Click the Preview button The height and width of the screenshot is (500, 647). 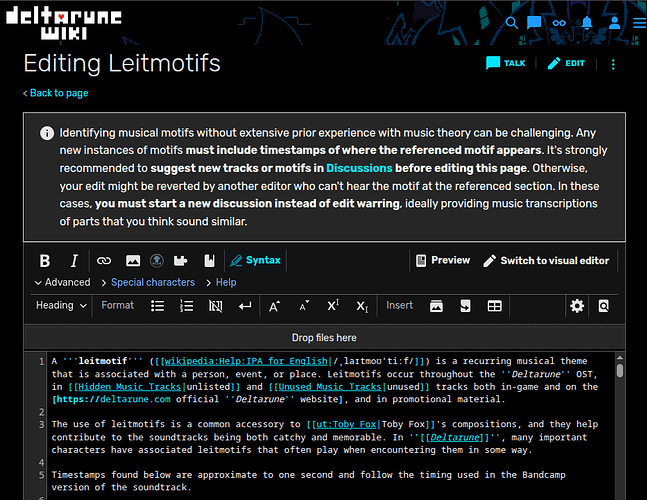click(x=443, y=260)
